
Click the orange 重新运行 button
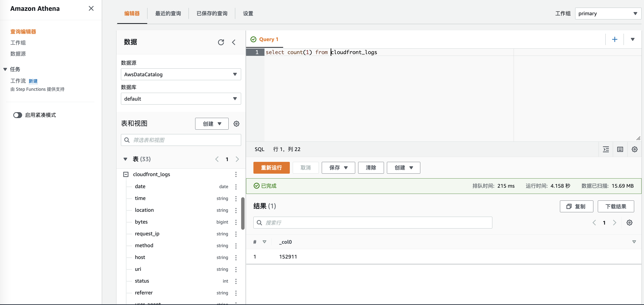tap(271, 168)
